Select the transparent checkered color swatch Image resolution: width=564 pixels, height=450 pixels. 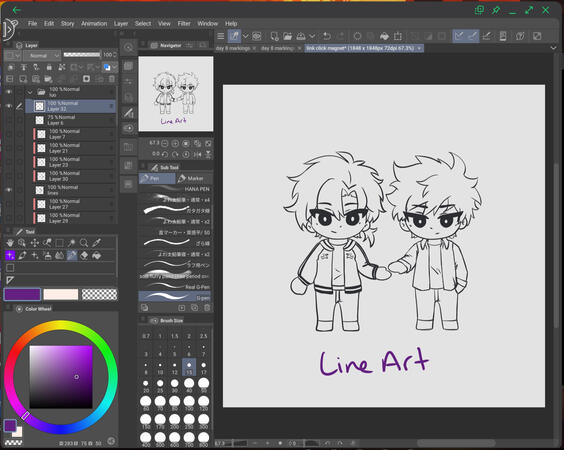click(99, 294)
